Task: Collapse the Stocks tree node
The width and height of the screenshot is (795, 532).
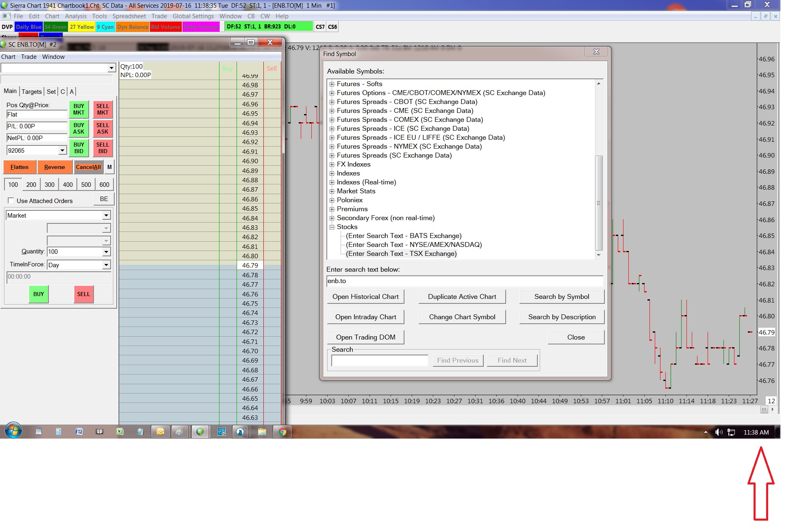Action: (x=332, y=227)
